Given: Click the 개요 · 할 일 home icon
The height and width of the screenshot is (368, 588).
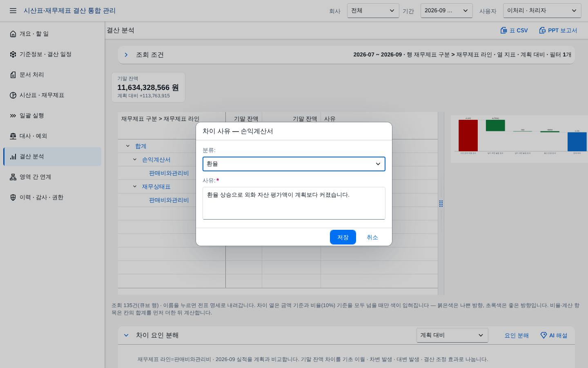Looking at the screenshot, I should [13, 34].
